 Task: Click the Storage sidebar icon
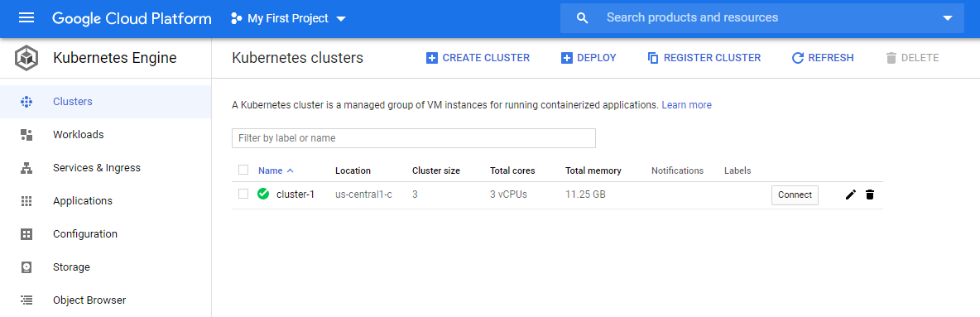click(x=26, y=267)
